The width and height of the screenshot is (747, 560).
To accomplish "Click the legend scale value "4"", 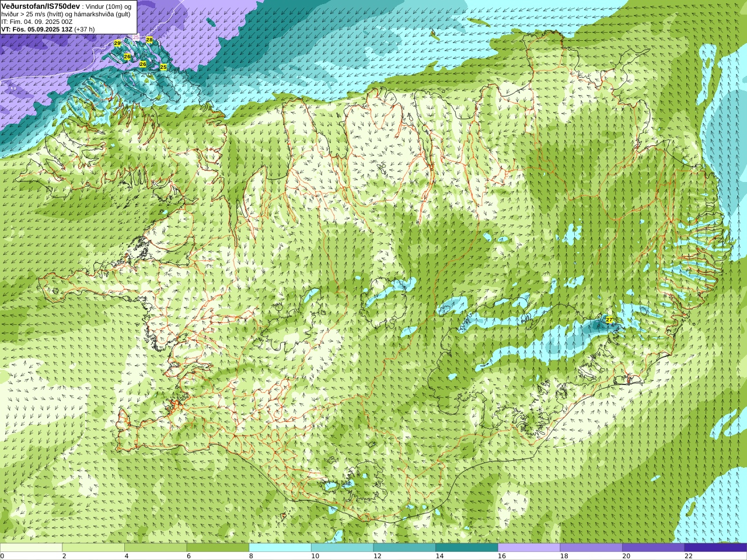I will pos(127,556).
